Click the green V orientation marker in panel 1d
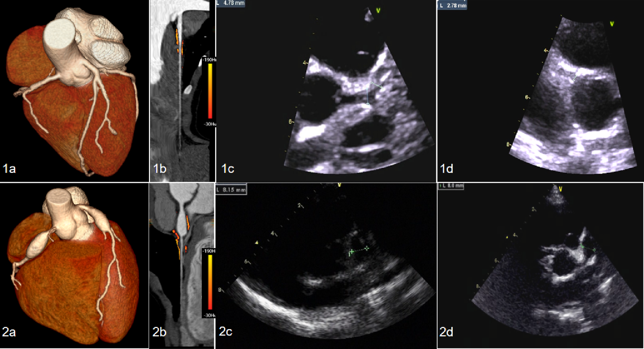 click(612, 24)
